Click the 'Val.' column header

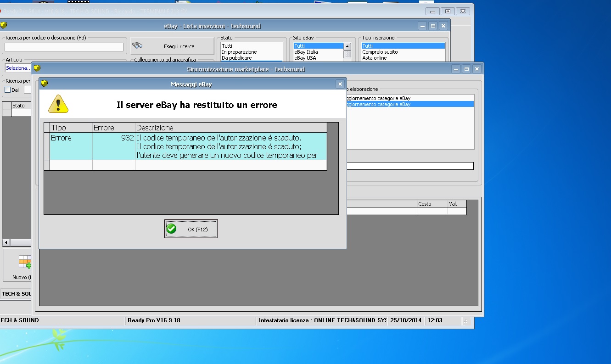(457, 204)
